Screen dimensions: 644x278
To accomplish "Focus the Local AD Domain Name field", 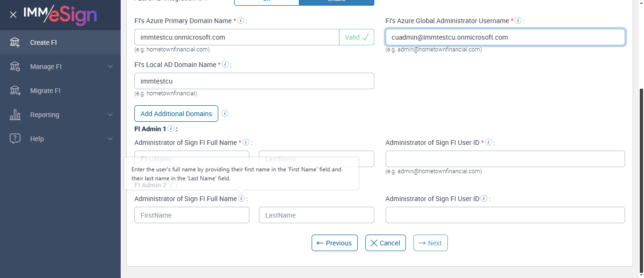I will tap(254, 81).
